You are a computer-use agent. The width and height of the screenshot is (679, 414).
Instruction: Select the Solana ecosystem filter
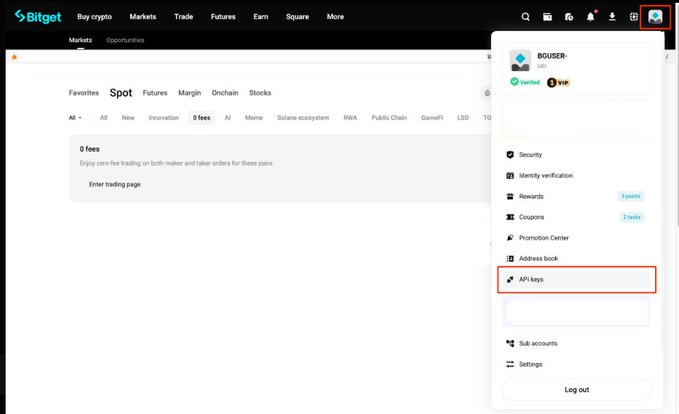click(x=303, y=118)
